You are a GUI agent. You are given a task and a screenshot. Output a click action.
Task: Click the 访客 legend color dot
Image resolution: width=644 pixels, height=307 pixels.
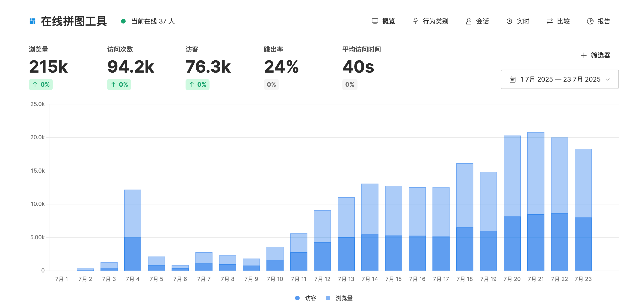(297, 298)
